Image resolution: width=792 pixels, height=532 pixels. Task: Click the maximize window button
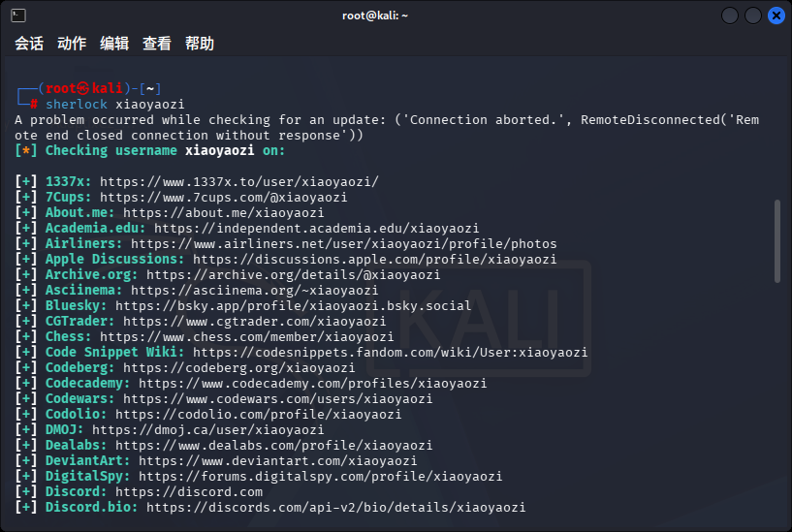tap(752, 16)
